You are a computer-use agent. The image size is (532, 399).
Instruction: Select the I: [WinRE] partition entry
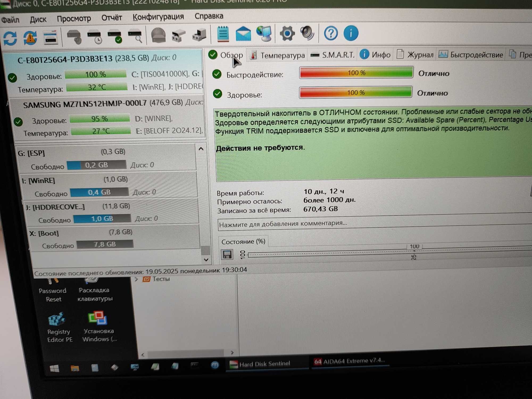(109, 186)
